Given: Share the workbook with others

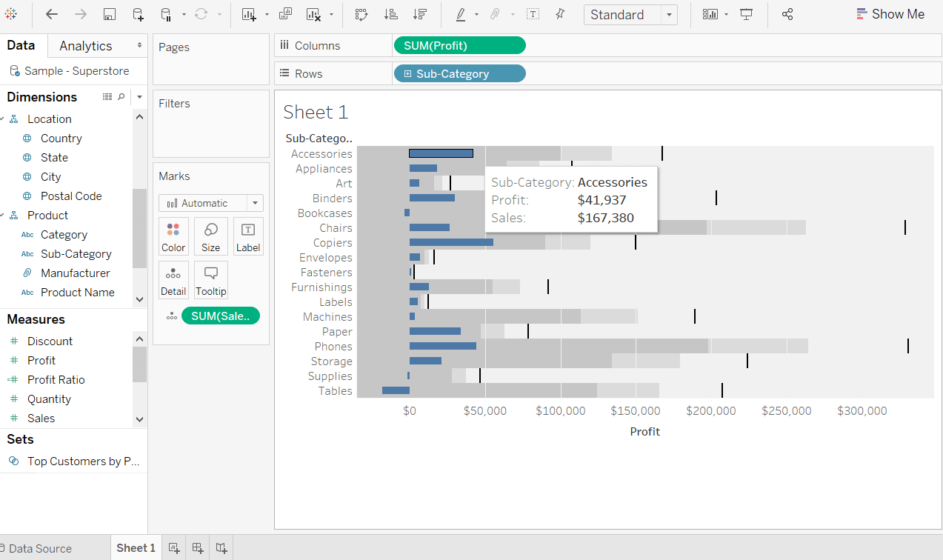Looking at the screenshot, I should [x=787, y=14].
